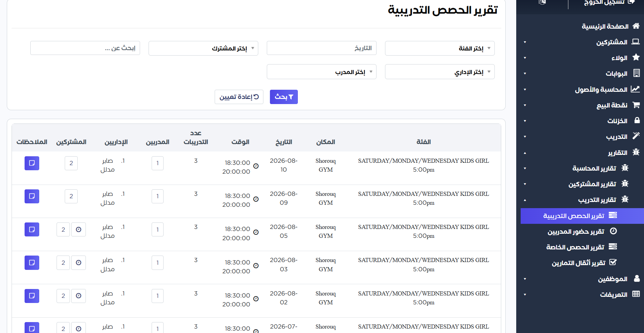Viewport: 644px width, 333px height.
Task: Open notes for the 2026-08-03 session
Action: click(32, 262)
